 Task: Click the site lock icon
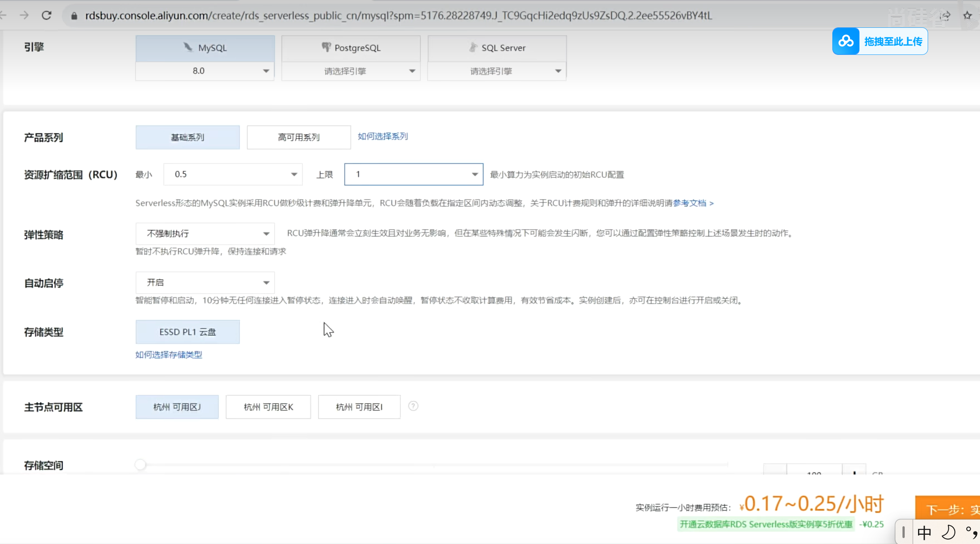74,16
